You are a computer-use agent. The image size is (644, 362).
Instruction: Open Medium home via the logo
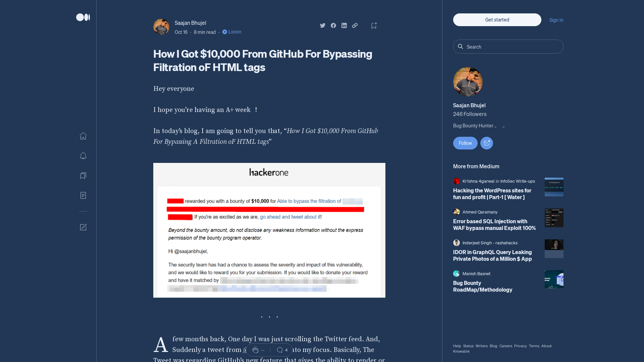(83, 17)
